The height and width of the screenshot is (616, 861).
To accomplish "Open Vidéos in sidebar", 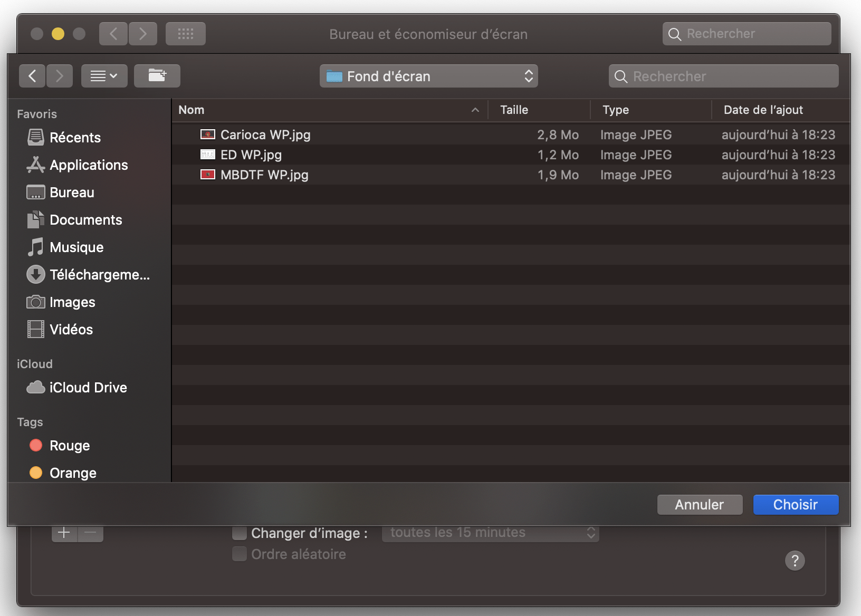I will [89, 330].
